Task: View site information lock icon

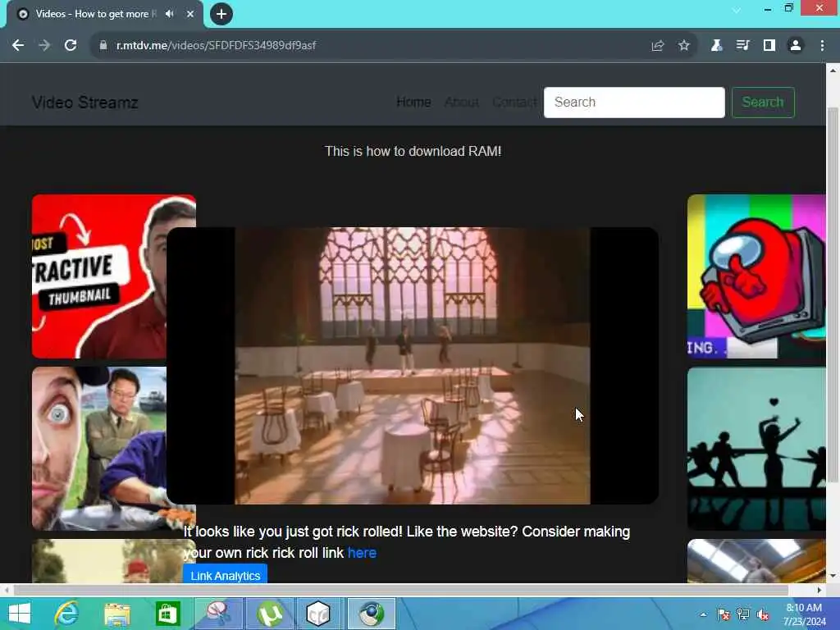Action: pyautogui.click(x=103, y=46)
